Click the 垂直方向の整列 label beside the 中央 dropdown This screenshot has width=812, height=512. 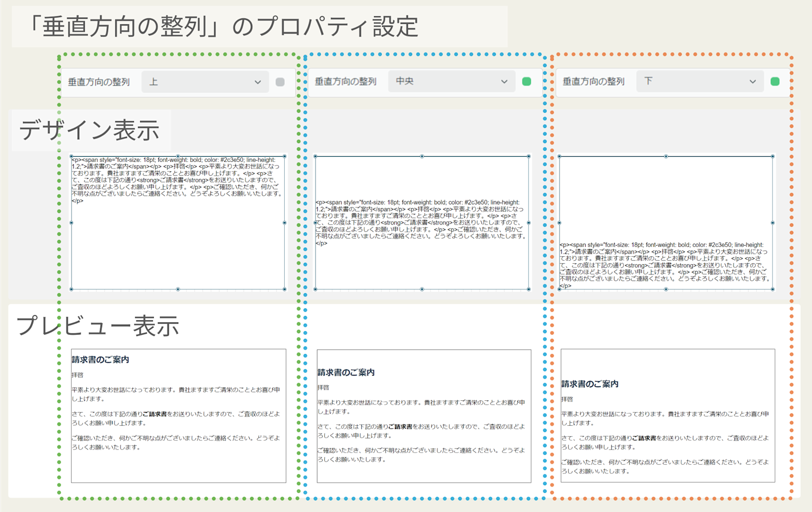coord(346,81)
